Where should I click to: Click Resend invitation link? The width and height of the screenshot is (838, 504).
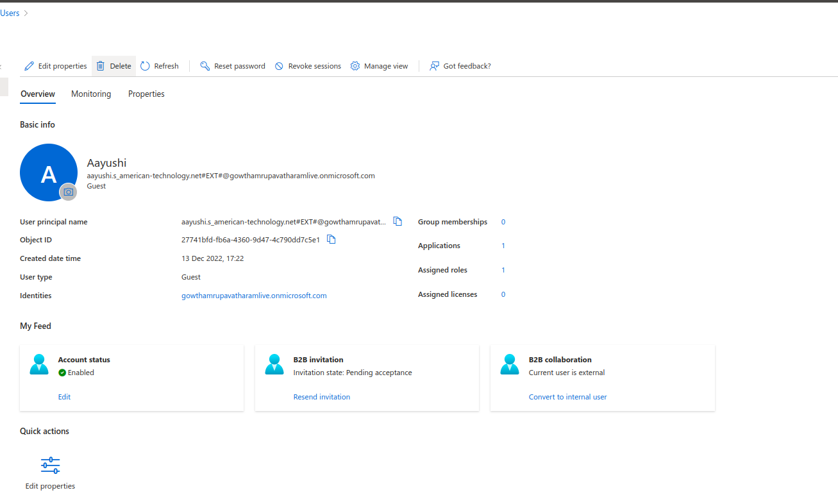pos(322,397)
